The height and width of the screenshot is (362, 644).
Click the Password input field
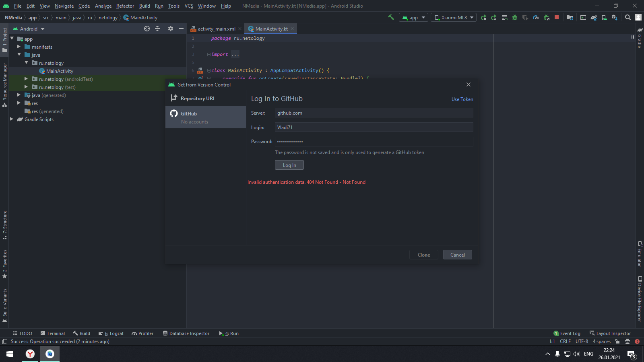374,142
